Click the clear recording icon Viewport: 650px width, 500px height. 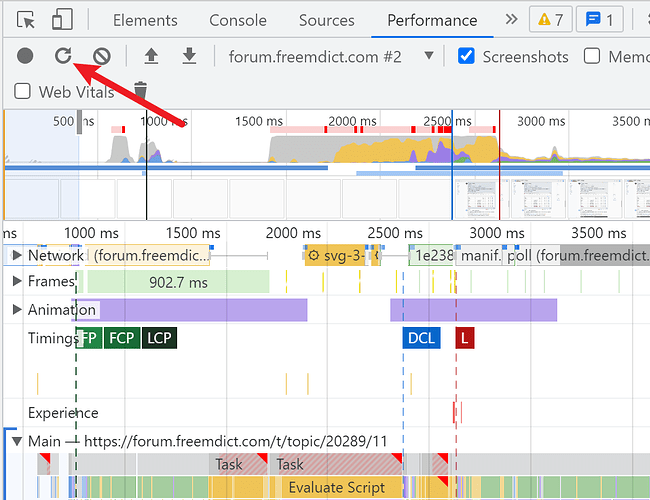(101, 56)
